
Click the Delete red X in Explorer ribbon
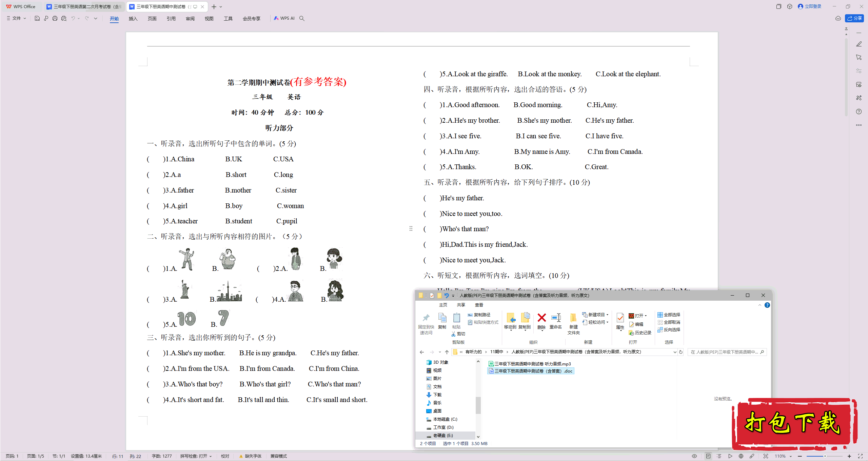click(541, 321)
